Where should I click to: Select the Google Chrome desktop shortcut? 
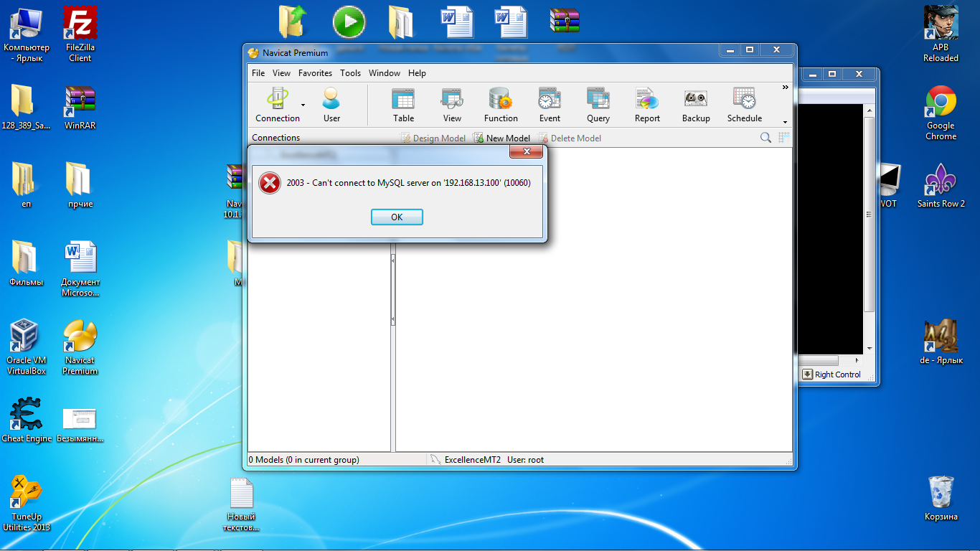point(941,113)
